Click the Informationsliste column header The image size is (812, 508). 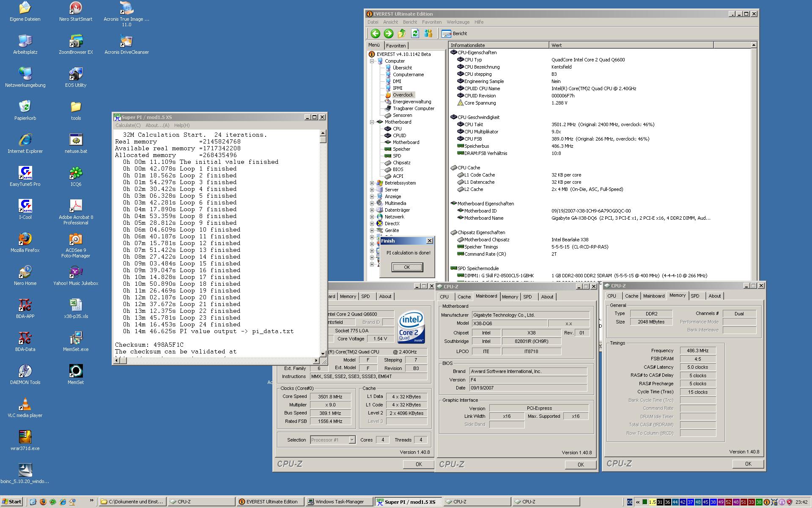[499, 45]
